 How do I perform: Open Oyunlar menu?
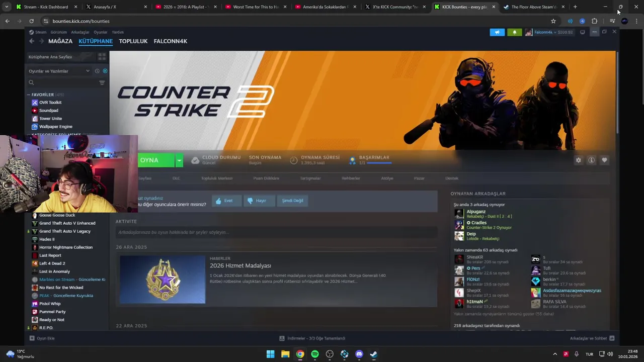point(101,32)
